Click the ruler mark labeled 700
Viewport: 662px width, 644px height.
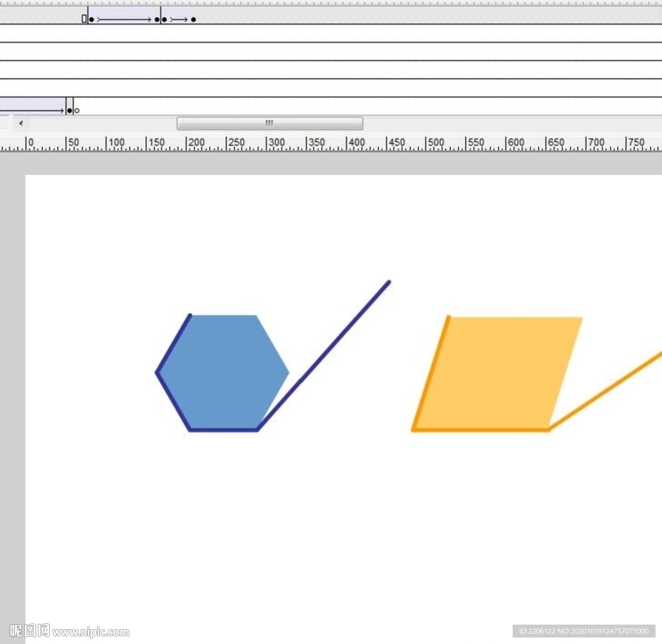click(x=596, y=142)
